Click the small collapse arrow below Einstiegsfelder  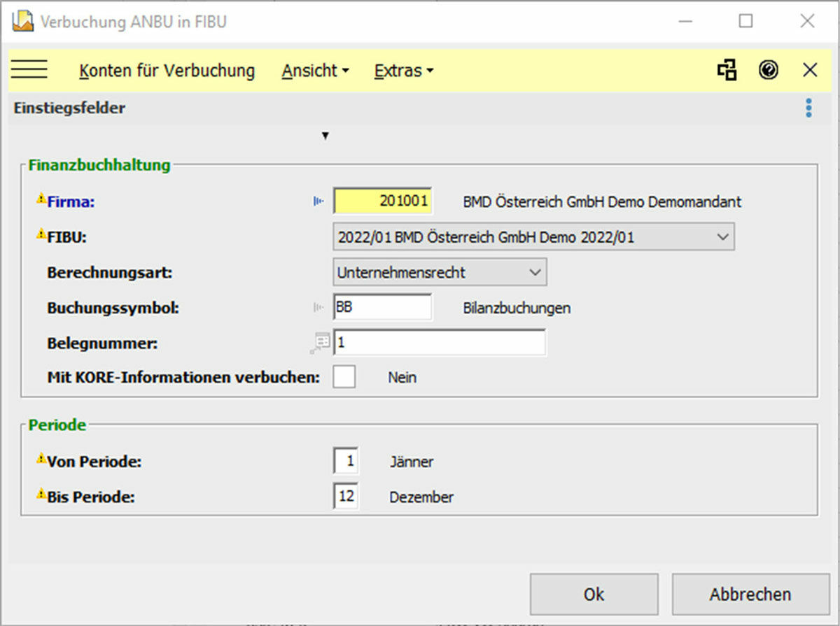click(325, 136)
